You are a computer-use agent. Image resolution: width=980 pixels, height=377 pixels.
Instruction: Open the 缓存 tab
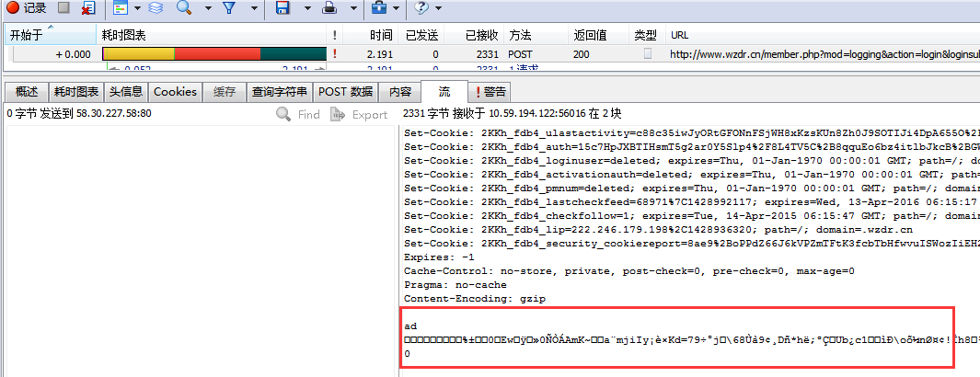pyautogui.click(x=225, y=92)
